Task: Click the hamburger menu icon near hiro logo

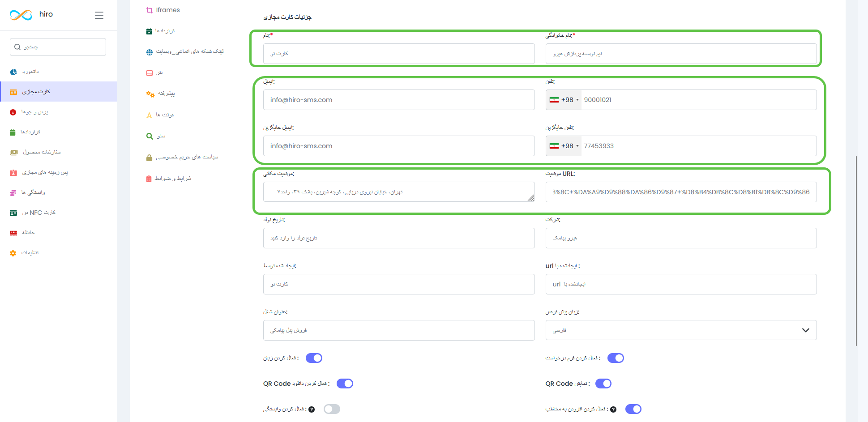Action: point(99,15)
